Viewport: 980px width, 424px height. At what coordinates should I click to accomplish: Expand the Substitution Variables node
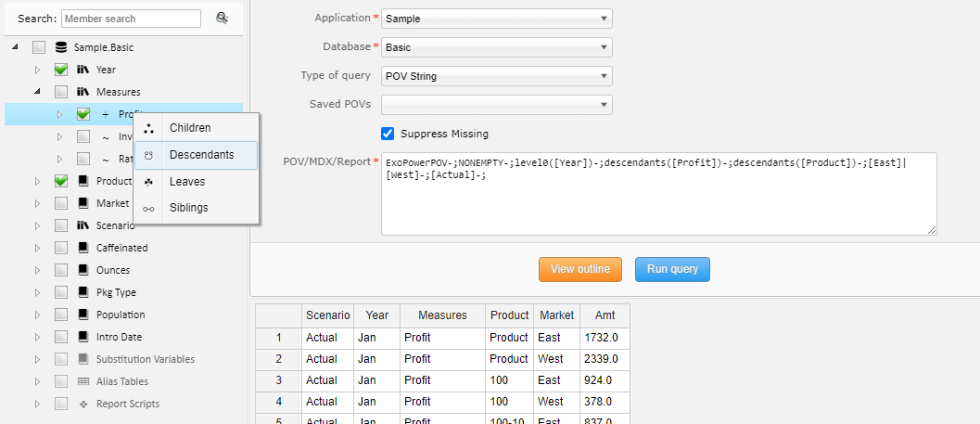[x=37, y=359]
